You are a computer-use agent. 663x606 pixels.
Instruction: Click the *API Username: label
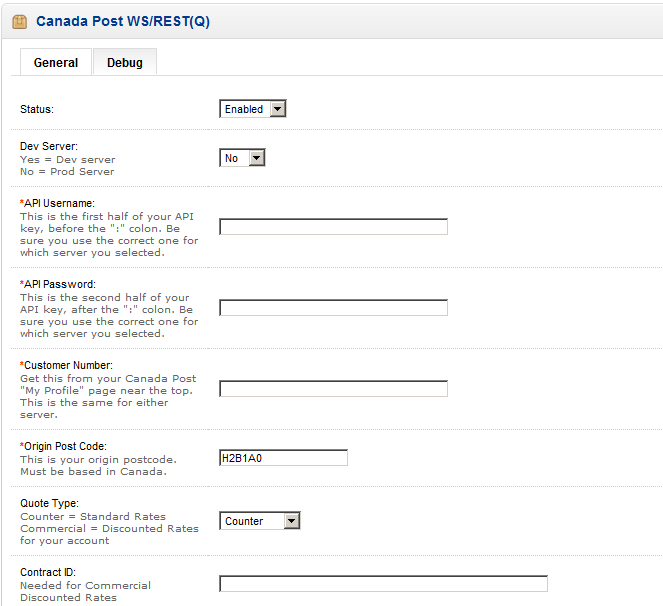click(x=57, y=203)
